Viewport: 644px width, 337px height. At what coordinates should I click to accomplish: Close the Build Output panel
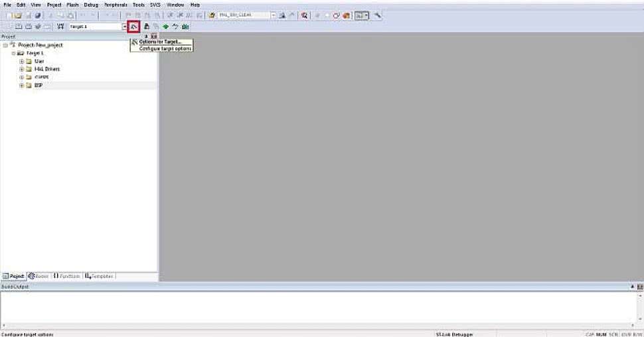pyautogui.click(x=639, y=287)
